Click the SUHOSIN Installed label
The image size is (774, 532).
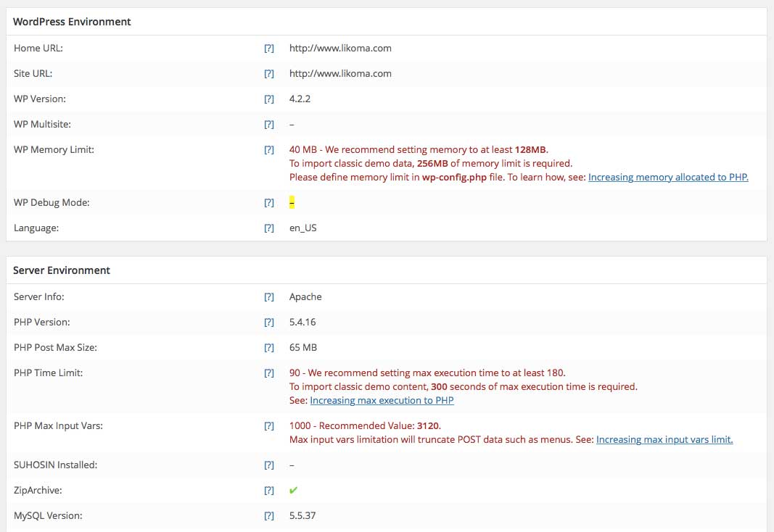(x=55, y=465)
